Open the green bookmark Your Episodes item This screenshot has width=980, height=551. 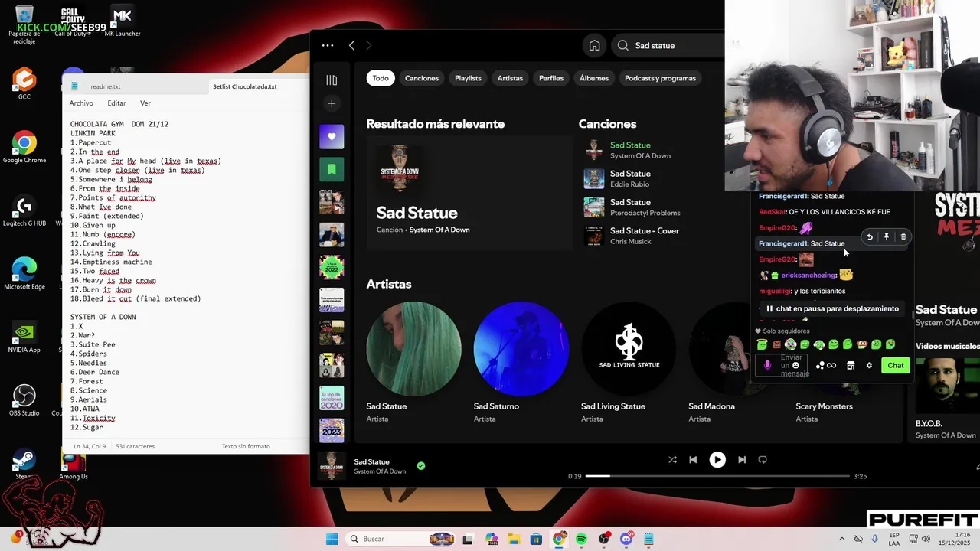tap(332, 169)
